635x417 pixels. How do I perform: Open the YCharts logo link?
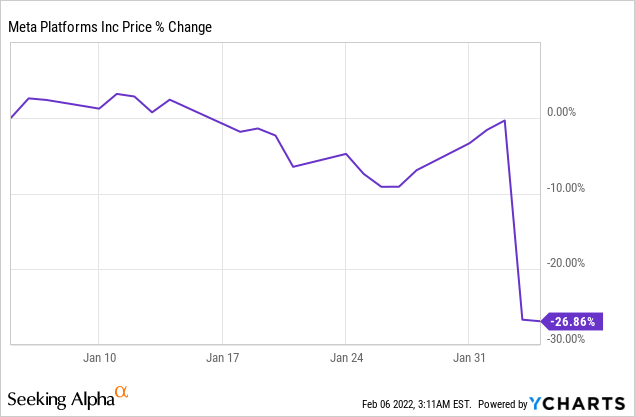[x=577, y=404]
